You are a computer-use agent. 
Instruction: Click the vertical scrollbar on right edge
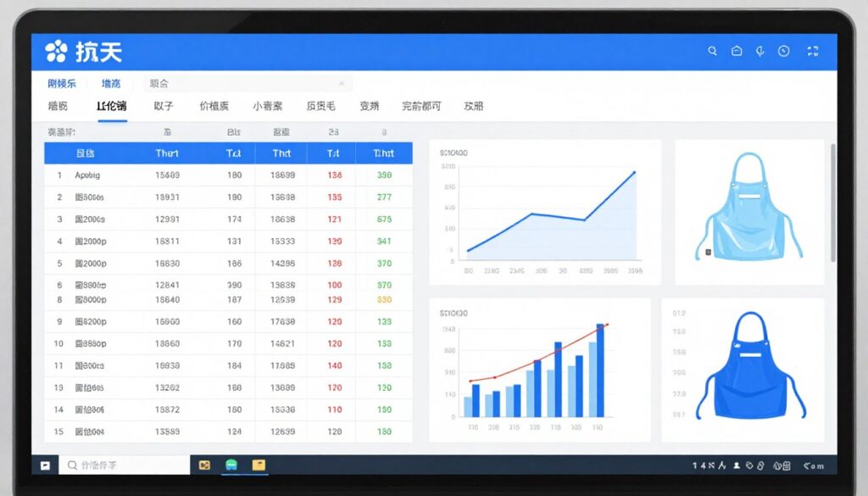(833, 202)
